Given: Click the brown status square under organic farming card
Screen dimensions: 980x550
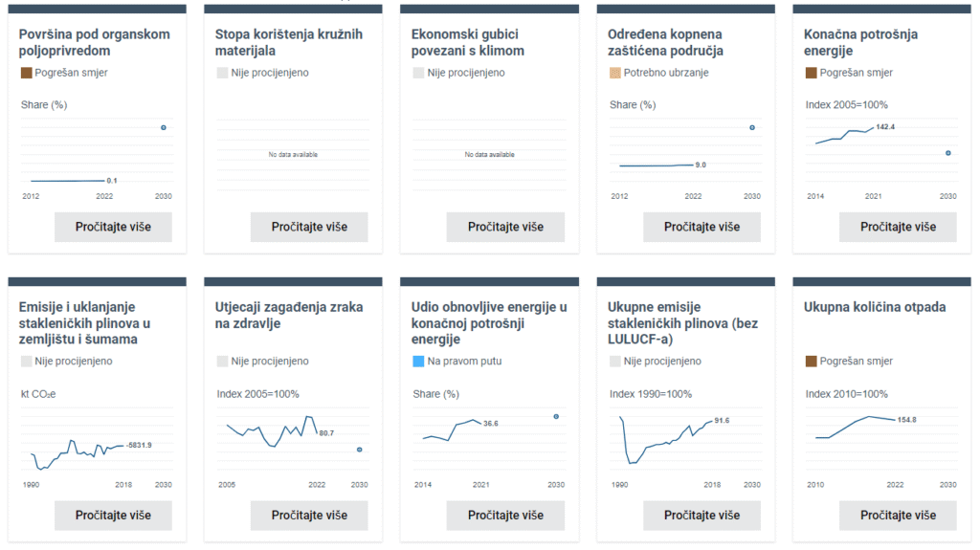Looking at the screenshot, I should tap(26, 73).
